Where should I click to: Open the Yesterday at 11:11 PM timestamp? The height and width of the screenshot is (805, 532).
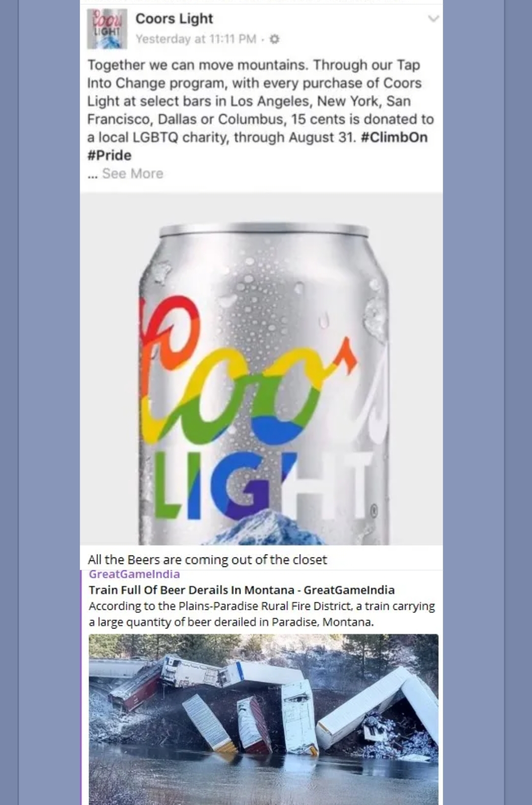click(x=196, y=39)
